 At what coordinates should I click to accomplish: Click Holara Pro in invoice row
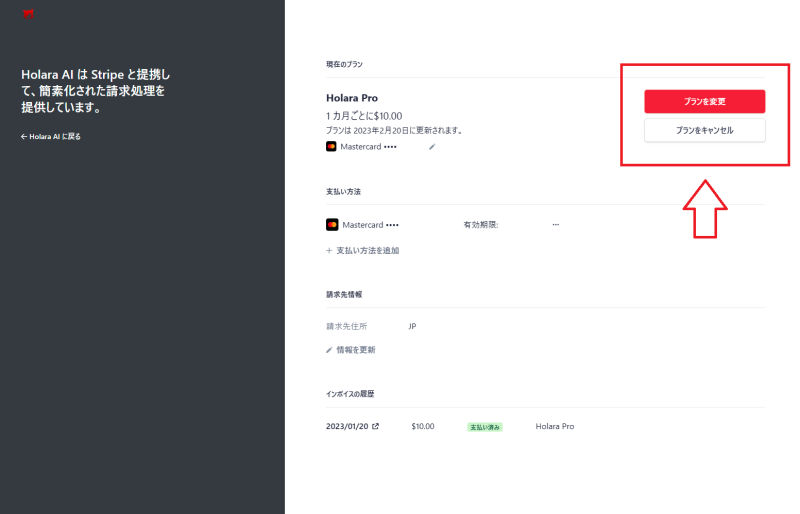pos(555,426)
